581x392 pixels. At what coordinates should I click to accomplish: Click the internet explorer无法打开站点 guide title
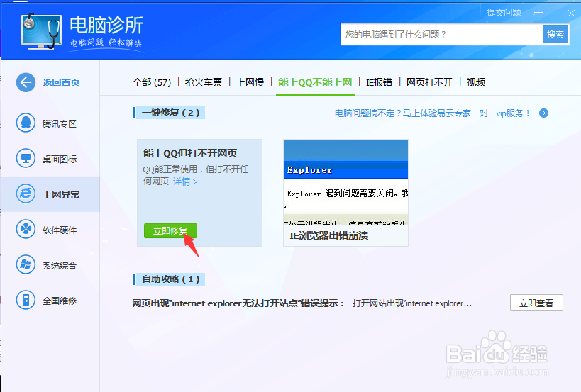tap(238, 303)
